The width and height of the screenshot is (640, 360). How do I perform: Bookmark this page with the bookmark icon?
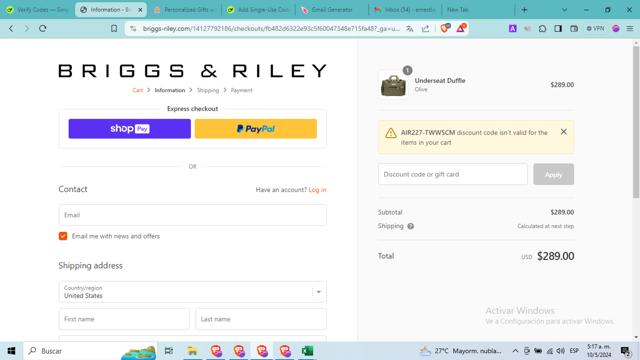tap(114, 29)
